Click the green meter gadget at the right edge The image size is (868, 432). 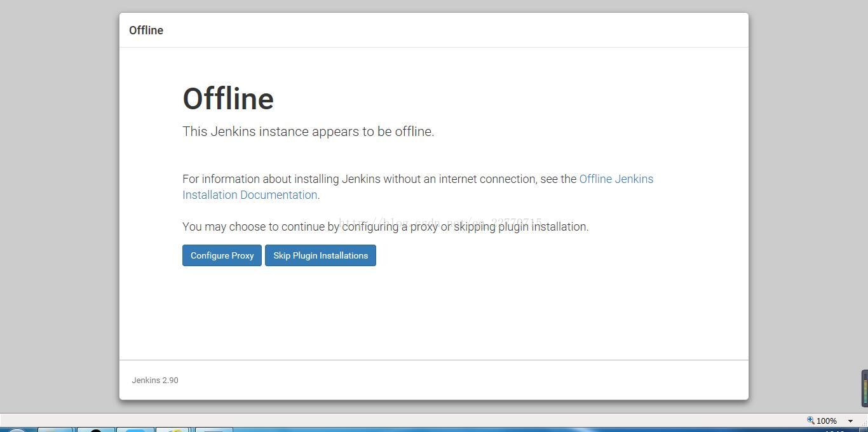point(864,388)
